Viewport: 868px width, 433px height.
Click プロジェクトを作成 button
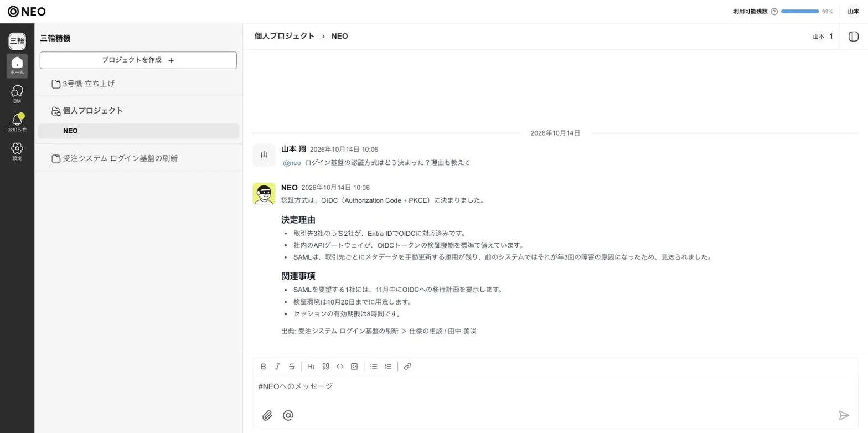coord(138,60)
